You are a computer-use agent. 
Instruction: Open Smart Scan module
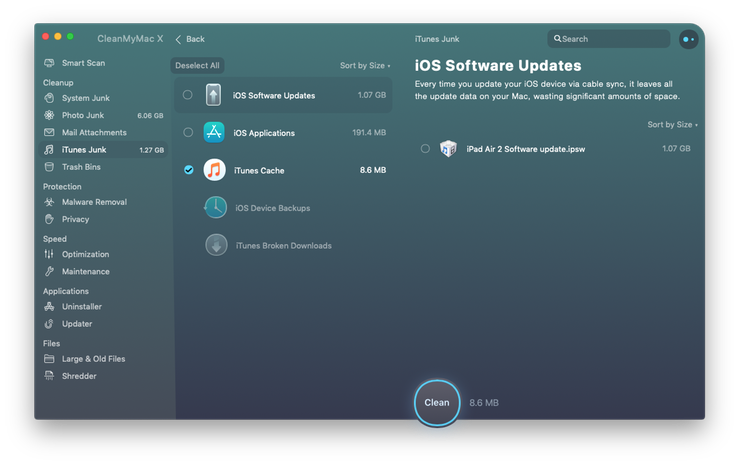[x=84, y=63]
